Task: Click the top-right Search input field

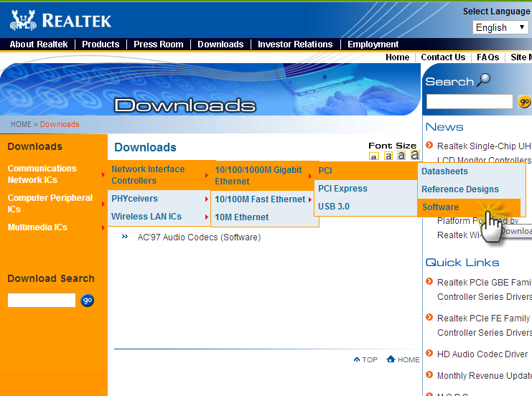Action: 470,102
